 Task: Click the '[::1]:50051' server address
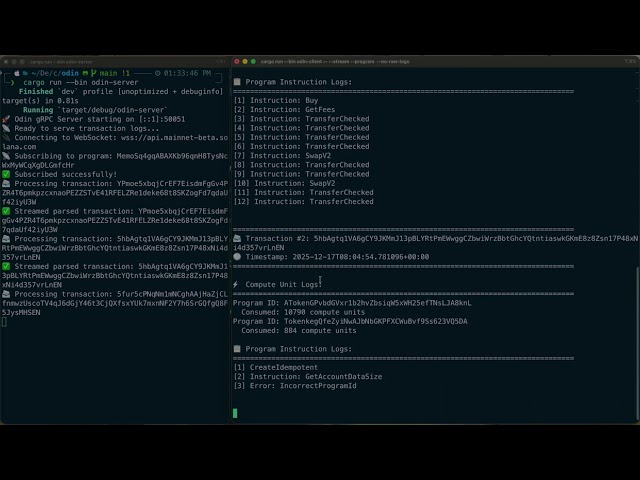point(160,119)
